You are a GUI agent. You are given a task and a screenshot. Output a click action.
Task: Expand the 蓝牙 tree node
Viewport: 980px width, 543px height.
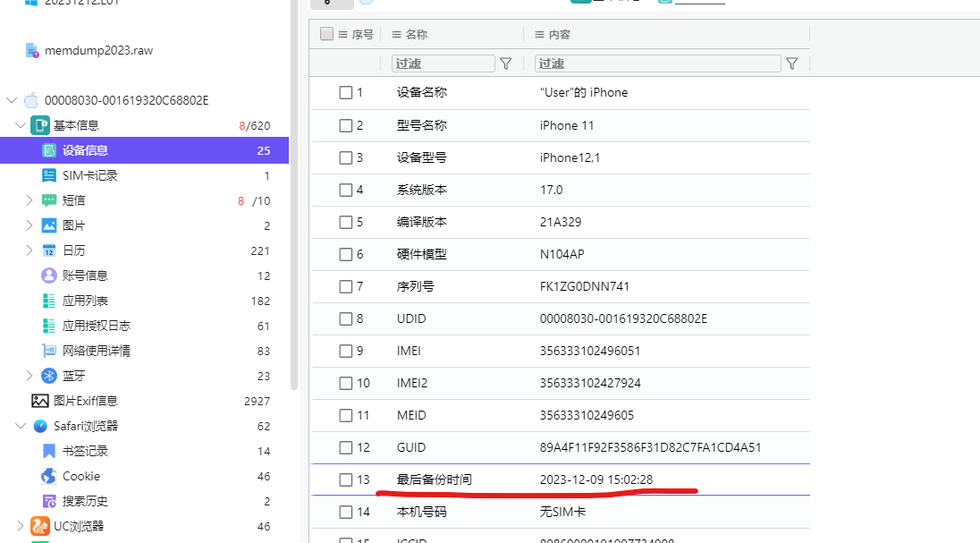(29, 376)
